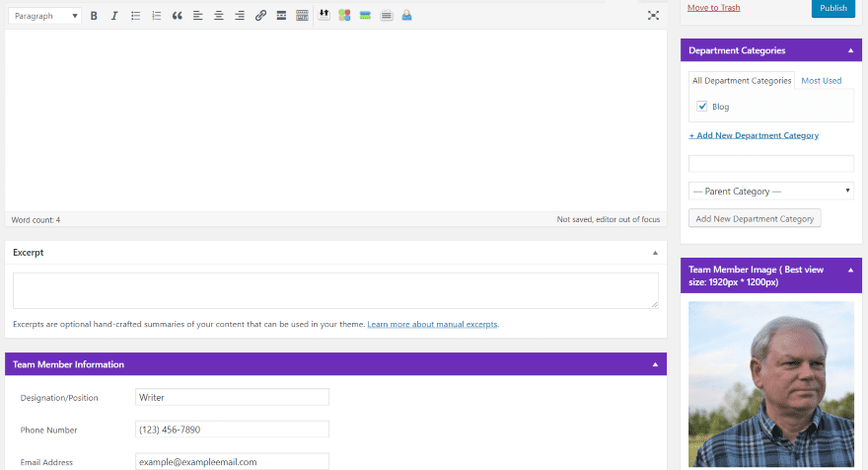Insert a bulleted list
868x470 pixels.
coord(136,16)
